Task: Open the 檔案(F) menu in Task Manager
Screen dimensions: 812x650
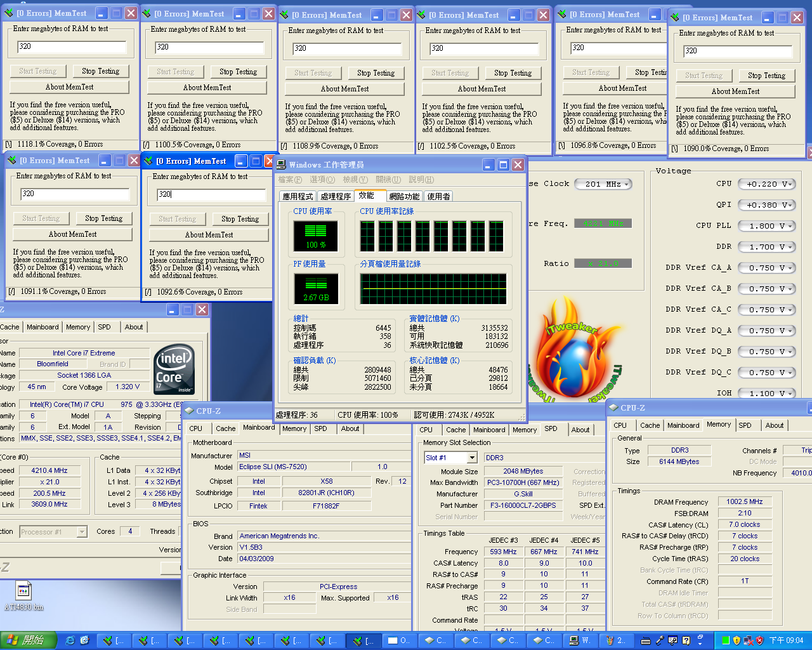Action: (x=290, y=180)
